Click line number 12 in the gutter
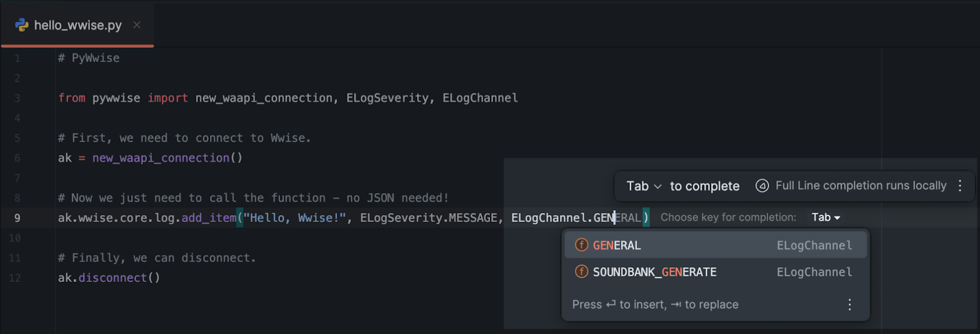 pyautogui.click(x=15, y=278)
